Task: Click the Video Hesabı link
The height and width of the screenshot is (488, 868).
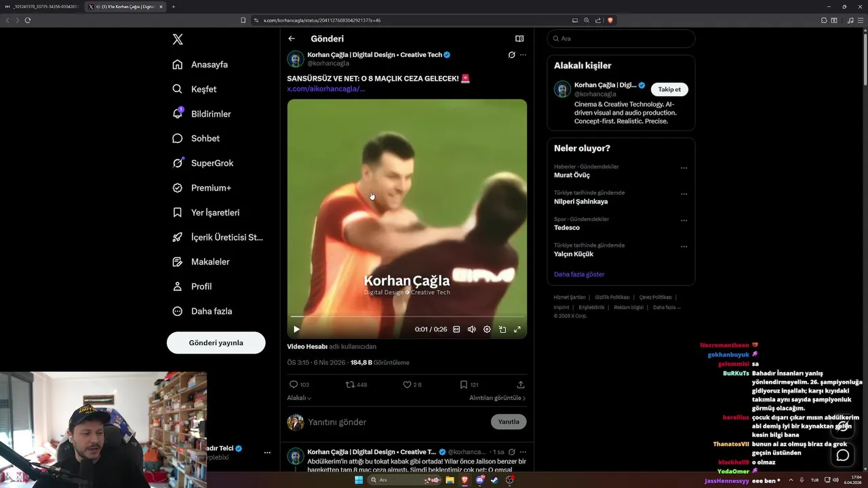Action: 307,346
